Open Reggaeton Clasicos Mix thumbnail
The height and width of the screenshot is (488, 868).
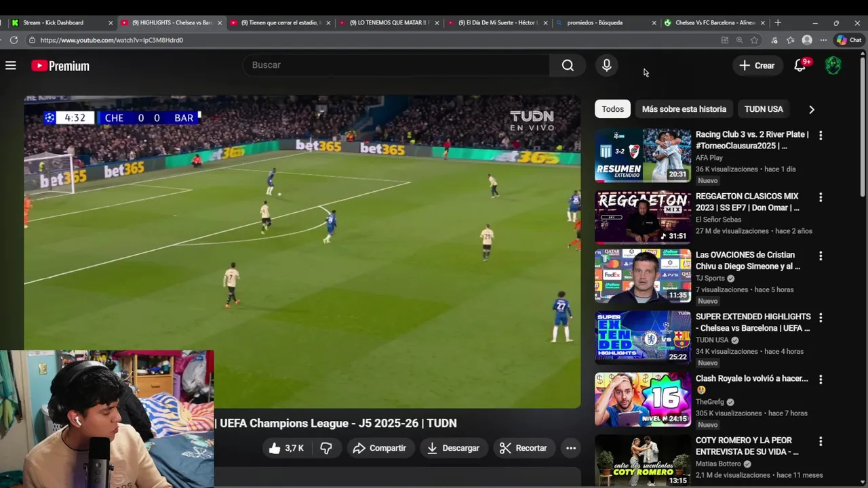click(643, 217)
